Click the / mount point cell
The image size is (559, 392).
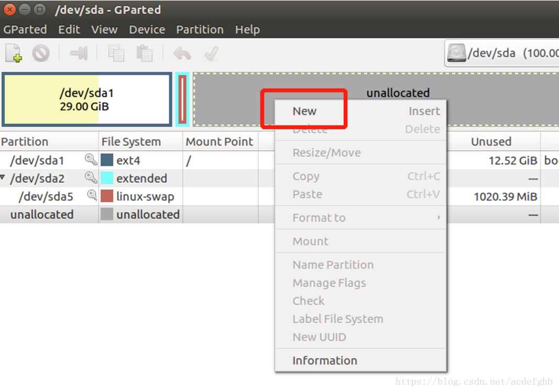coord(221,161)
